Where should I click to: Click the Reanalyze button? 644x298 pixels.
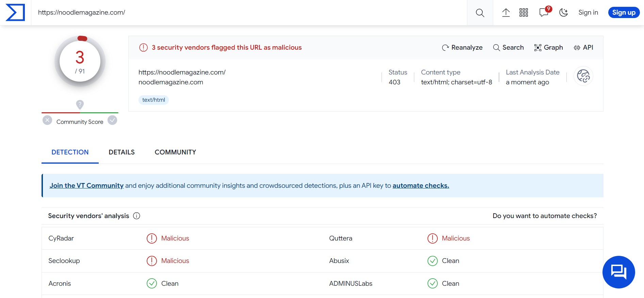tap(462, 48)
